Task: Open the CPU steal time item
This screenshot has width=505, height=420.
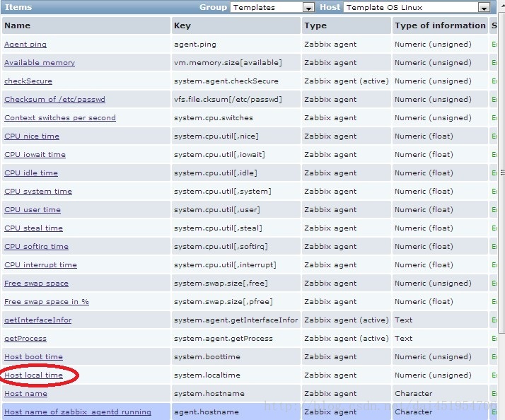Action: pyautogui.click(x=33, y=228)
